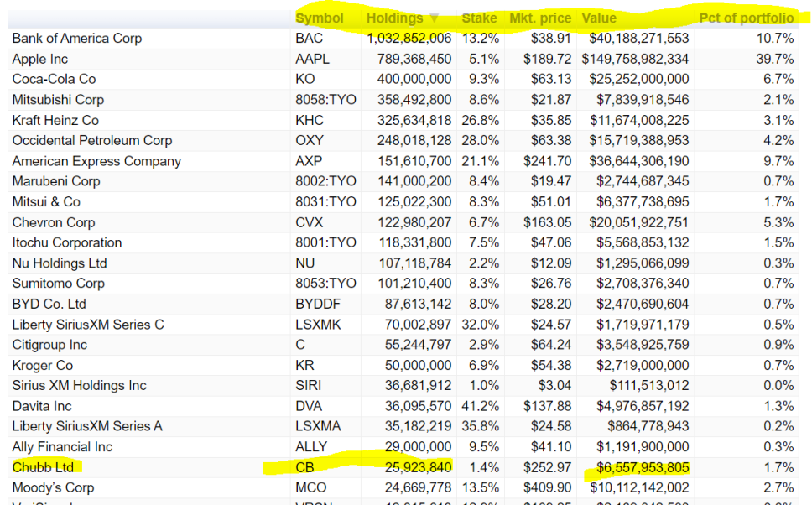Select the highlighted holdings 25,923,840
Image resolution: width=812 pixels, height=505 pixels.
point(418,467)
